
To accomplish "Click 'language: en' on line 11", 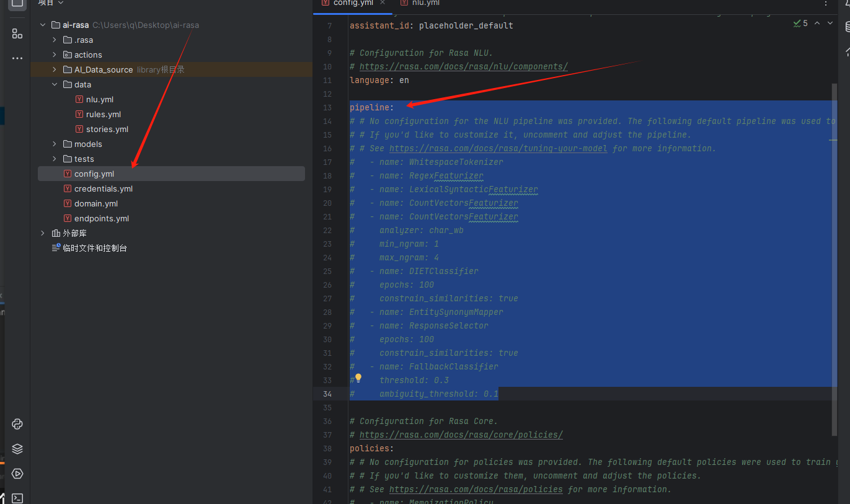I will point(379,80).
